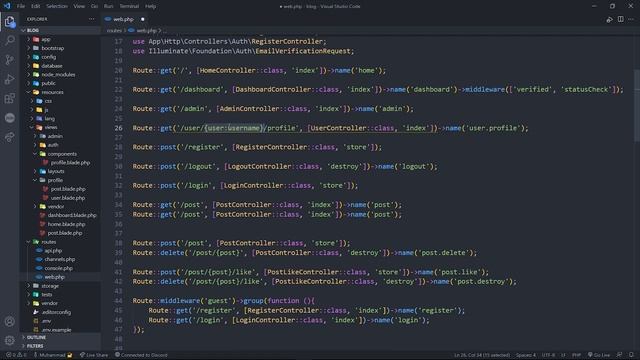Open the Run menu
The width and height of the screenshot is (640, 360).
coord(108,6)
